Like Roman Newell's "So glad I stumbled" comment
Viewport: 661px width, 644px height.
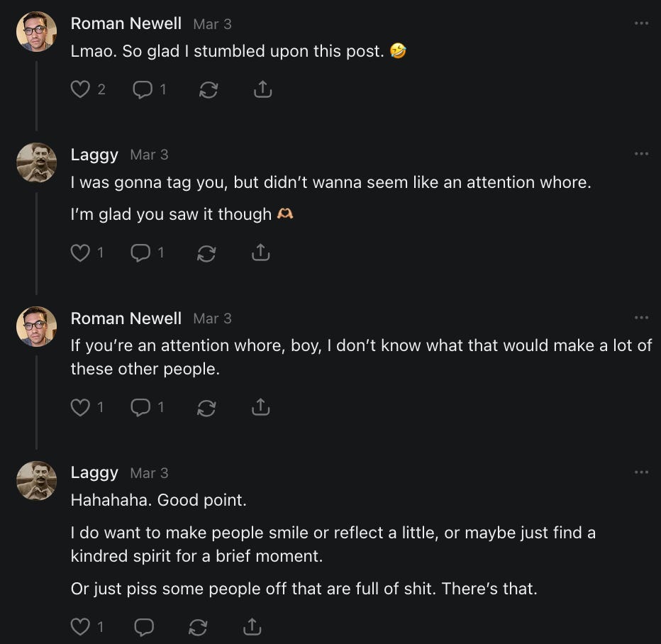pos(82,89)
